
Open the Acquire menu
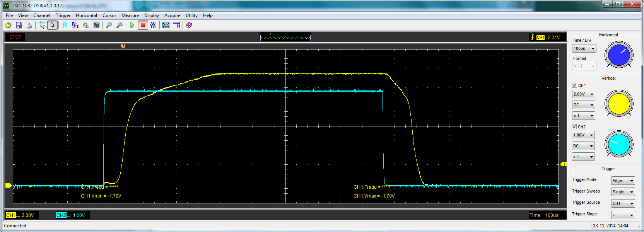[x=172, y=15]
